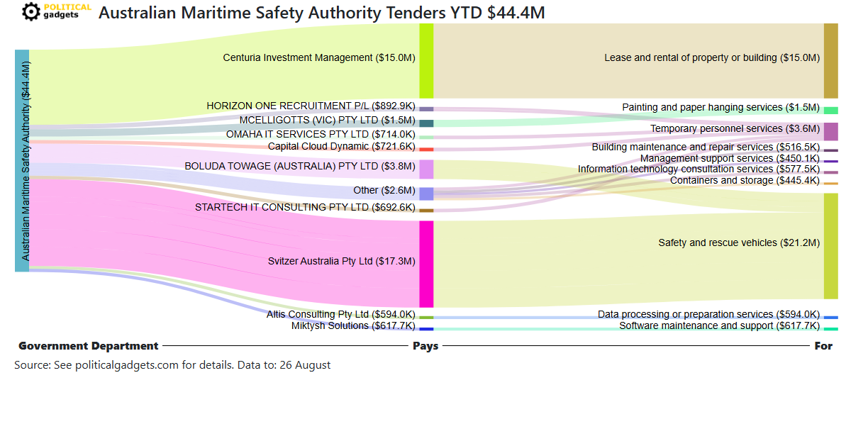Click the Altis Consulting Pty Ltd ($594.0K) label
Viewport: 868px width, 446px height.
[x=341, y=314]
